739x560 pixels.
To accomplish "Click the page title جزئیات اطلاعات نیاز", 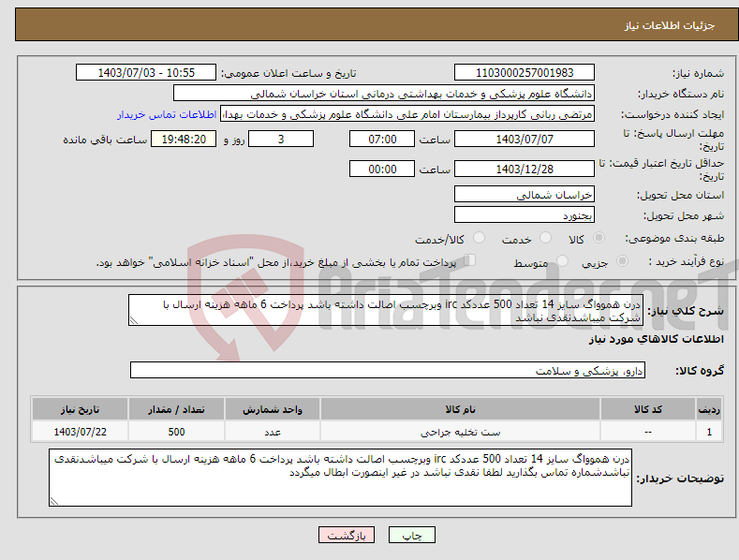I will pyautogui.click(x=670, y=25).
